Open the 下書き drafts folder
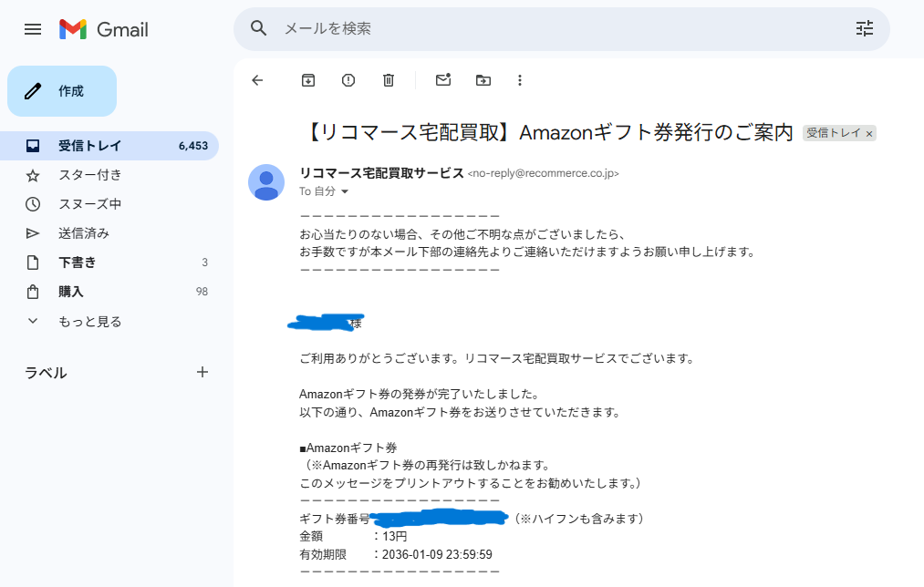Viewport: 924px width, 587px height. [x=78, y=263]
